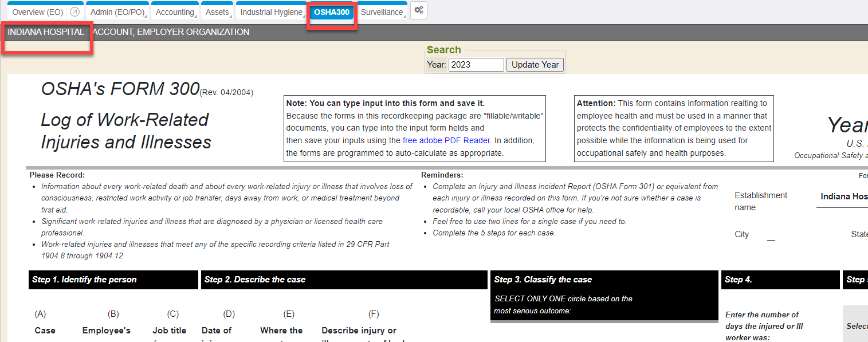Open the gears settings icon
Screen dimensions: 868x342
(419, 10)
